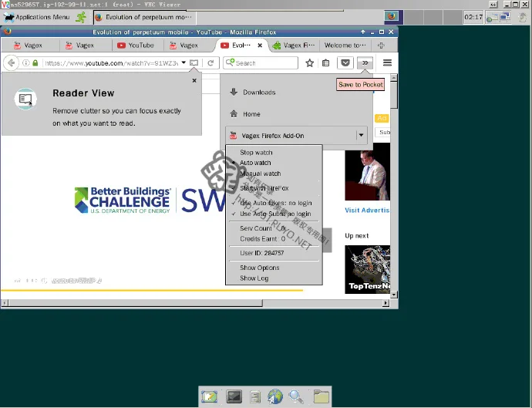Switch to the YouTube tab
This screenshot has width=532, height=408.
pyautogui.click(x=136, y=46)
